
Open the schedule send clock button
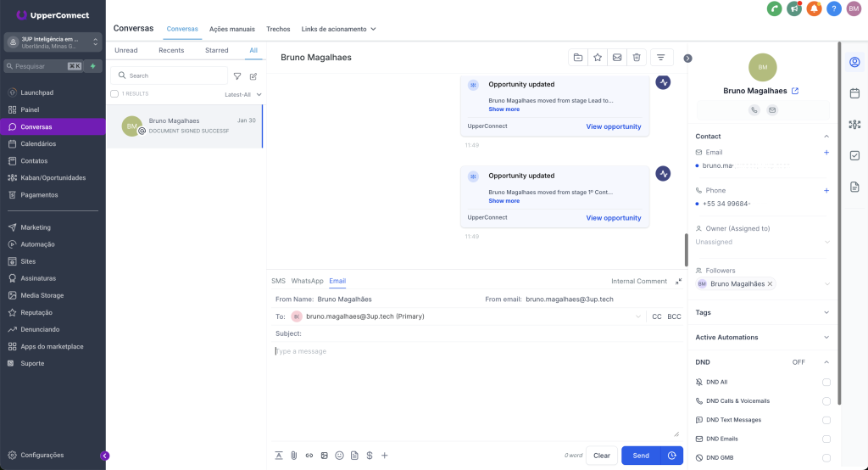point(672,456)
